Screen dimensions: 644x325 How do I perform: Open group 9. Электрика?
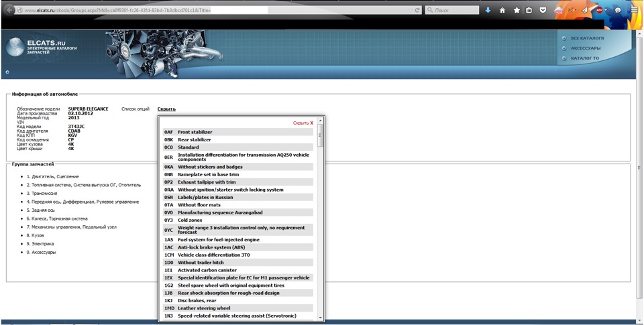(x=40, y=244)
